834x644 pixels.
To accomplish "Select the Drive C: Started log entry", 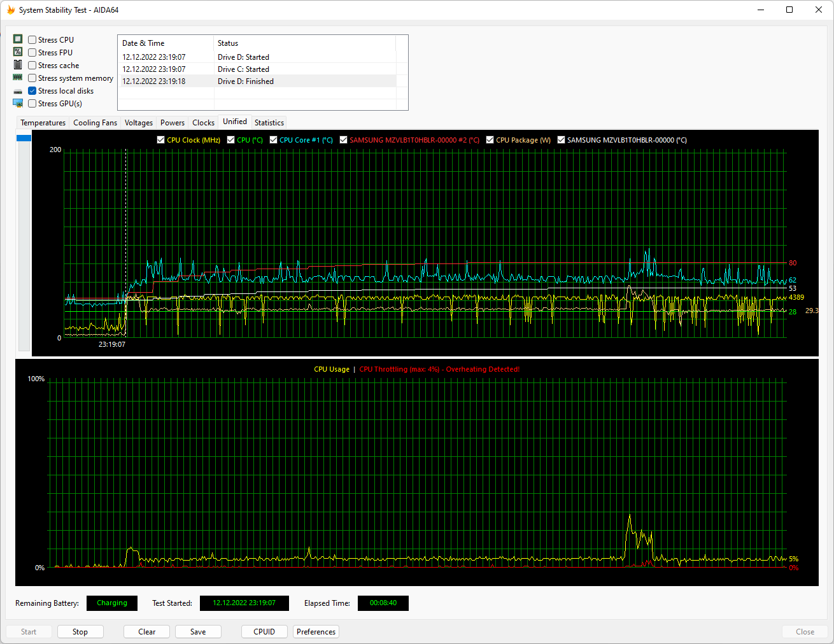I will (x=257, y=69).
